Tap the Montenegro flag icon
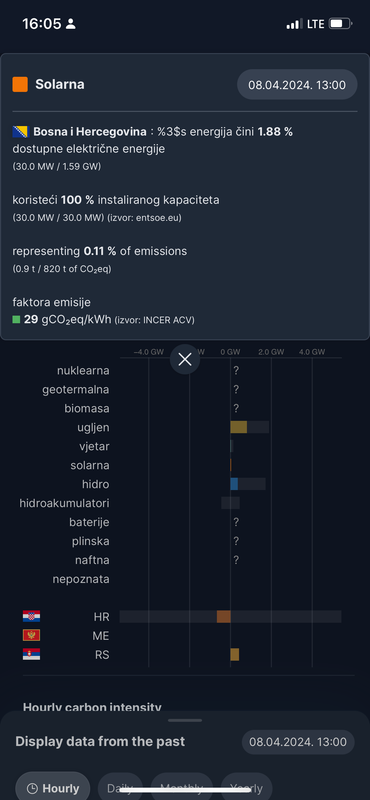Screen dimensions: 370x800 31,635
